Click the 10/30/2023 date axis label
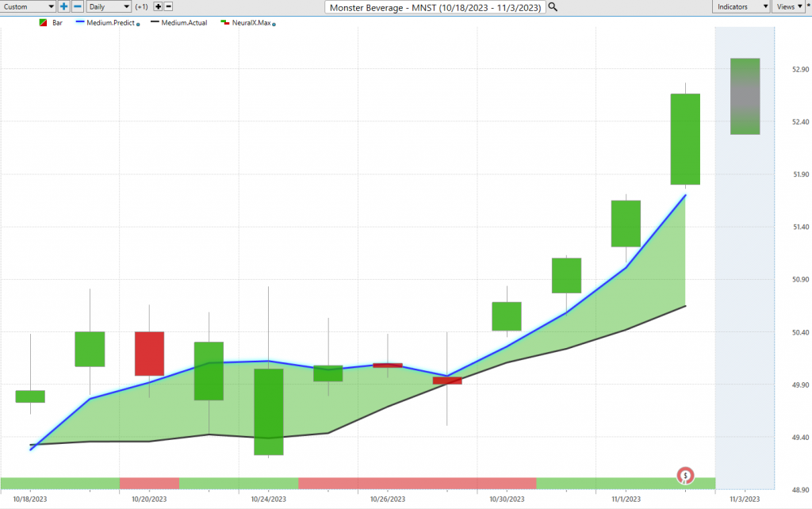812x509 pixels. coord(507,499)
